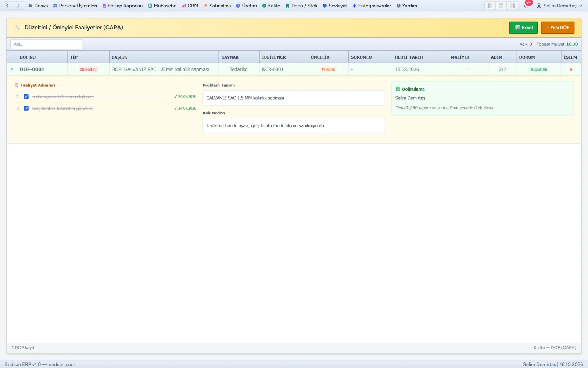
Task: Focus the Ara search field
Action: [46, 44]
